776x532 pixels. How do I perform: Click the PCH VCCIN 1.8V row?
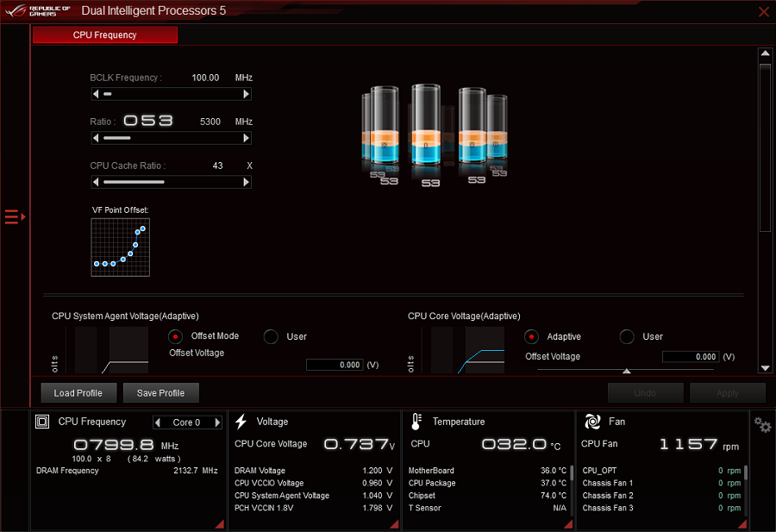[313, 508]
